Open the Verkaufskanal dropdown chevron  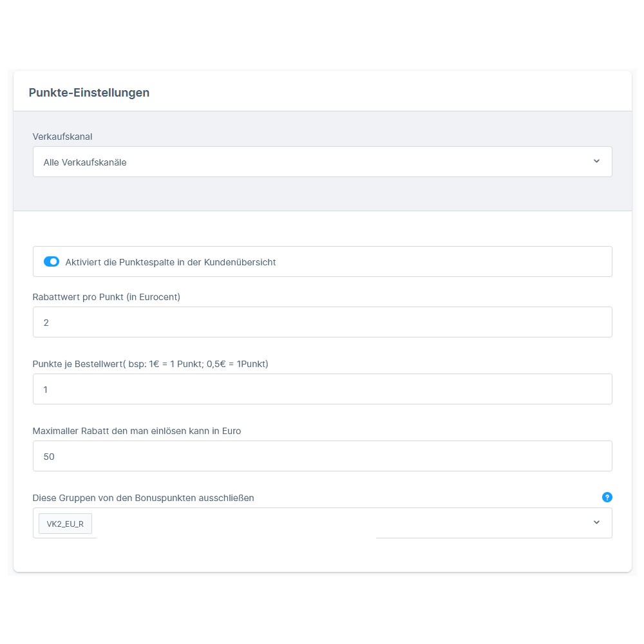pos(596,162)
